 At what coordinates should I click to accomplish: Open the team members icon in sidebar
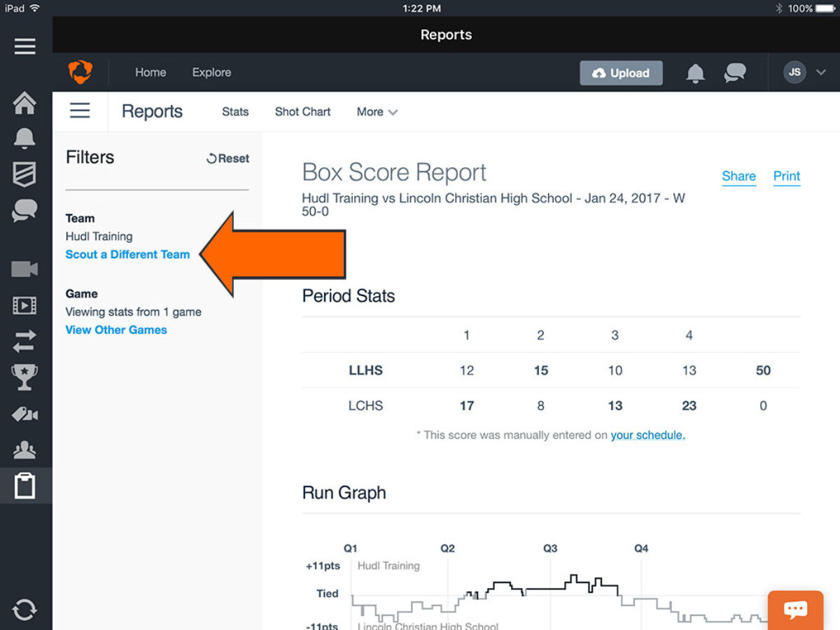point(24,450)
